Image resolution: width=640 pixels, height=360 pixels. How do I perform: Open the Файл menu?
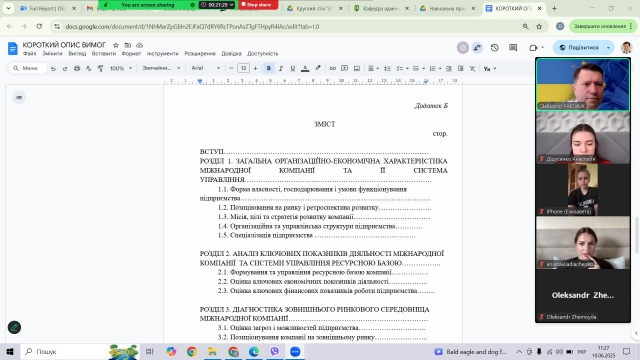29,54
